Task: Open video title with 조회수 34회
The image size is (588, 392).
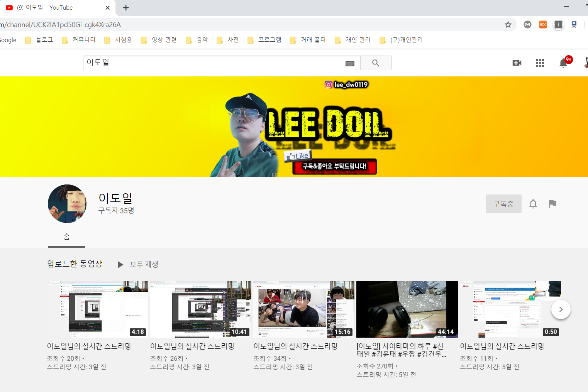Action: (296, 346)
